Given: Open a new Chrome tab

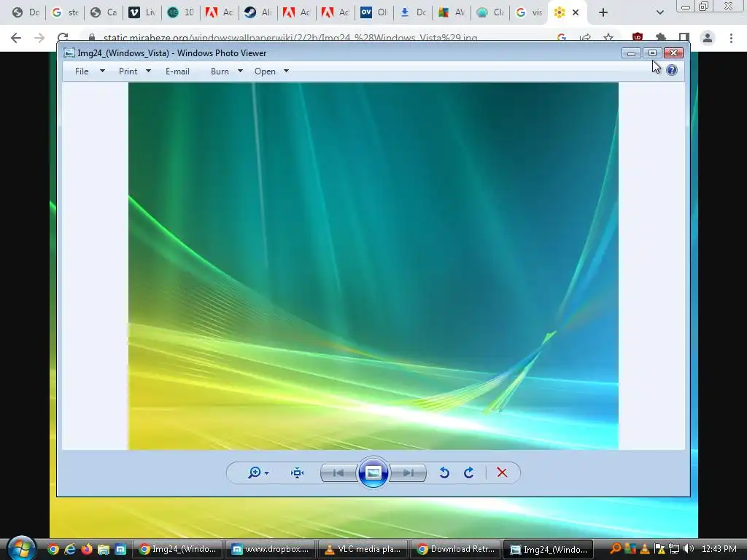Looking at the screenshot, I should coord(603,12).
